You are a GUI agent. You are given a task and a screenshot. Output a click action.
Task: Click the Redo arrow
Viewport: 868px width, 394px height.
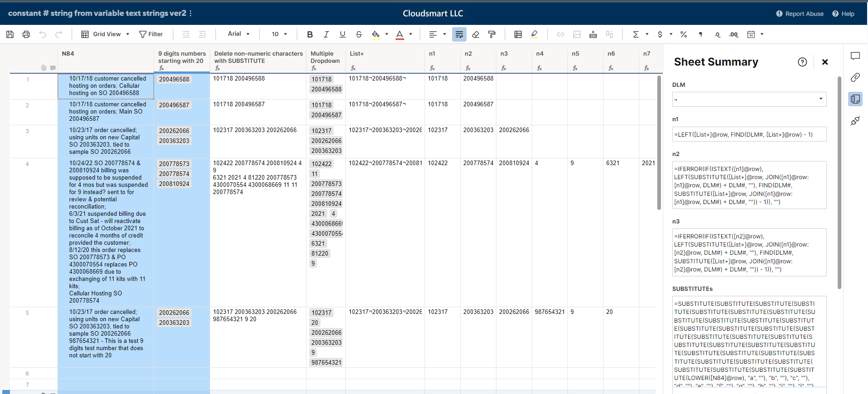pyautogui.click(x=59, y=34)
